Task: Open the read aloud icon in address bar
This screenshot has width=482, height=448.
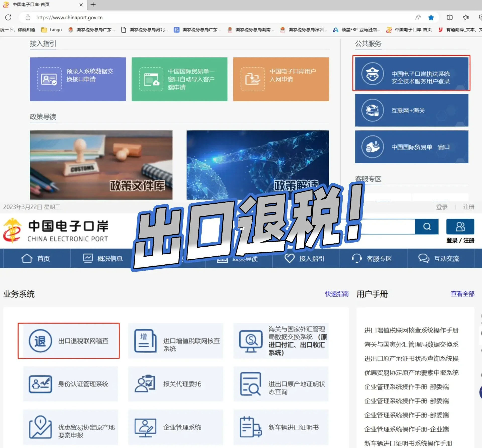Action: click(418, 17)
